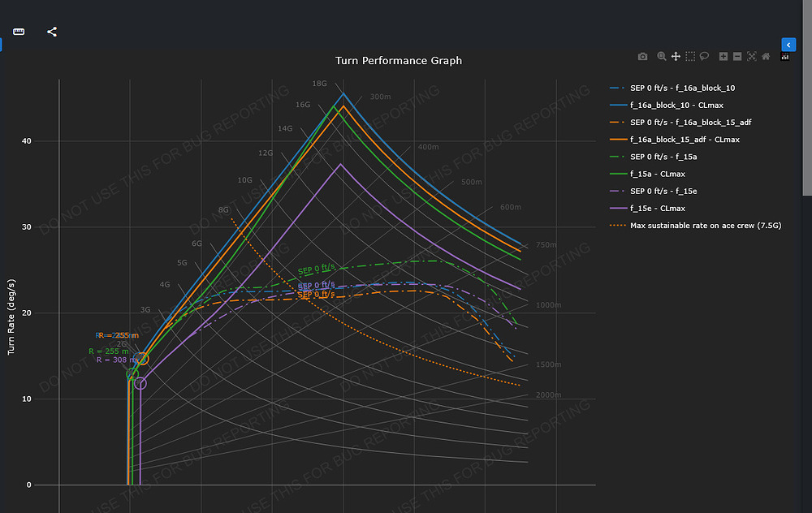Click the purple R = 308 m annotation
812x513 pixels.
click(x=116, y=360)
